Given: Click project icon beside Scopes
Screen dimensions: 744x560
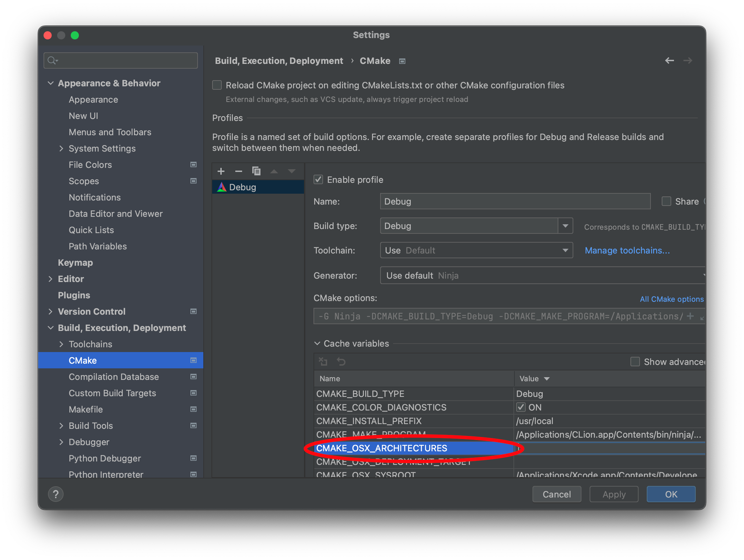Looking at the screenshot, I should coord(193,181).
